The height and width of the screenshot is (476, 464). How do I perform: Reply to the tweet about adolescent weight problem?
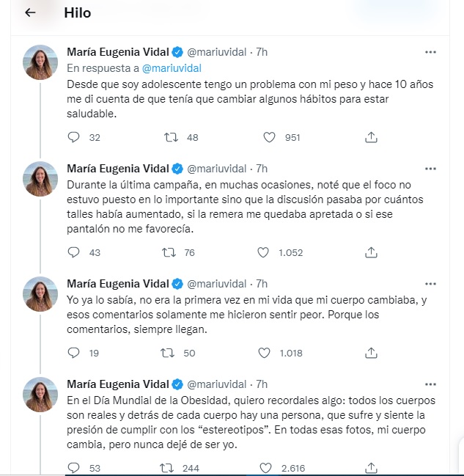[x=73, y=137]
